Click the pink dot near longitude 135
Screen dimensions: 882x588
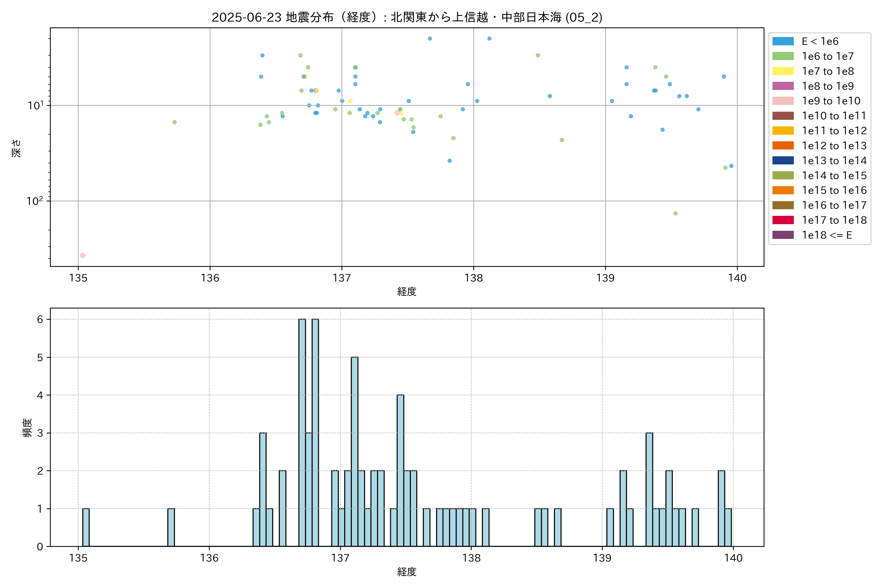pyautogui.click(x=83, y=255)
